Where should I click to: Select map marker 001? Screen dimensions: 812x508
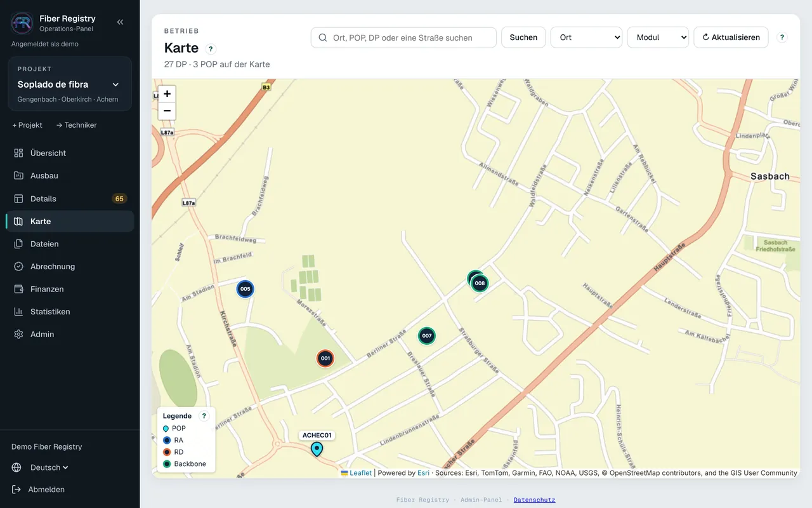pos(325,358)
